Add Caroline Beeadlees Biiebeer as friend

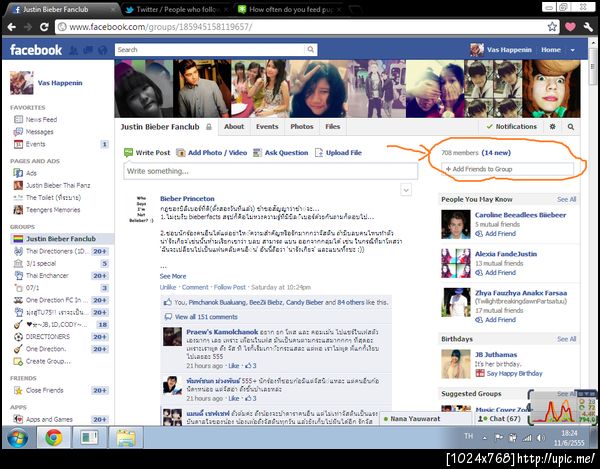(x=496, y=234)
